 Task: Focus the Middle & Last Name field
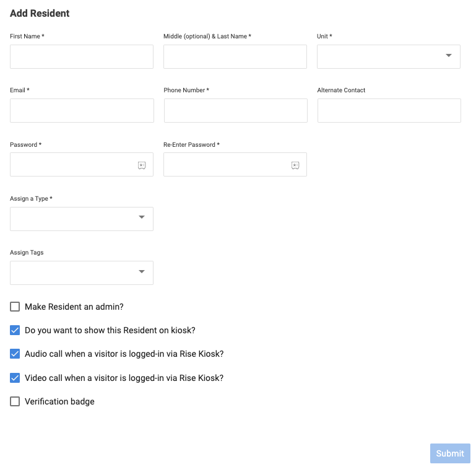click(x=235, y=56)
